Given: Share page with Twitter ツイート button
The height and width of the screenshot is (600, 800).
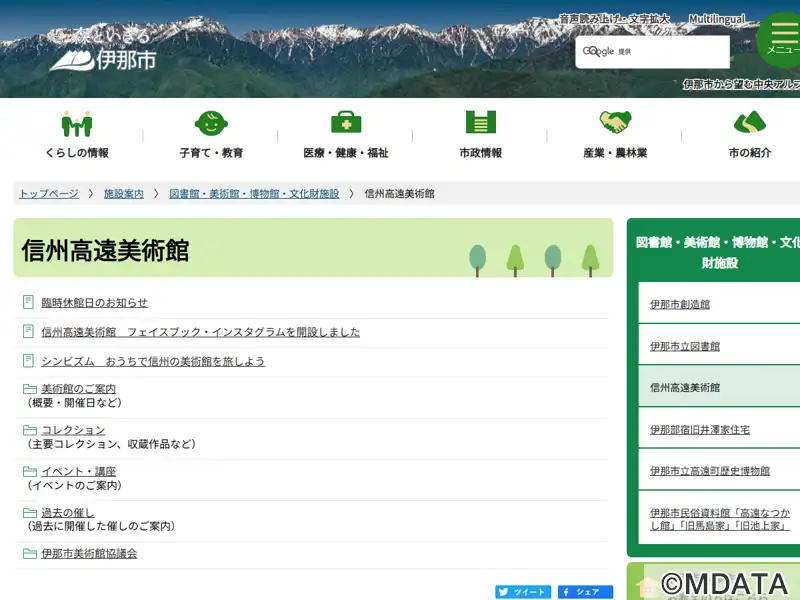Looking at the screenshot, I should [523, 592].
